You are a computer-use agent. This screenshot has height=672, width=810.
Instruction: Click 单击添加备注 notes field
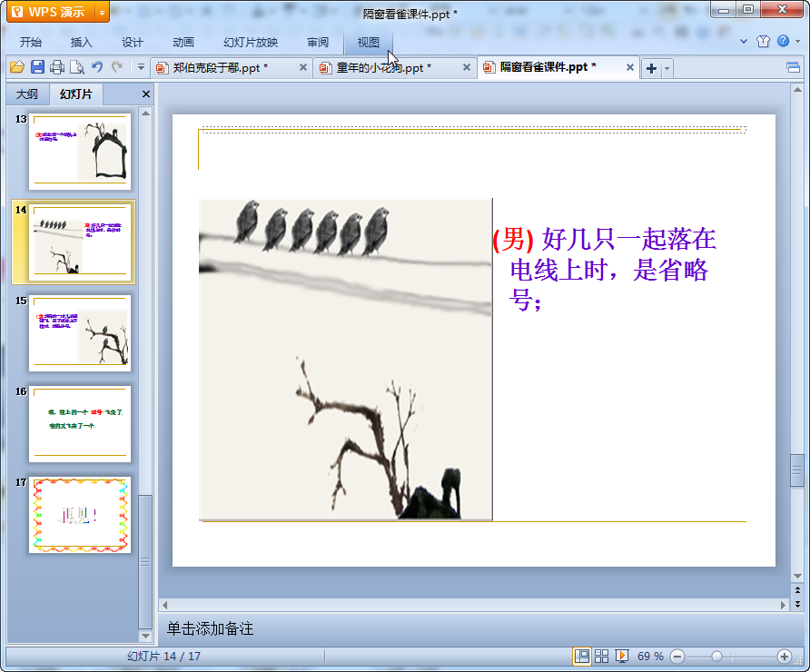[211, 628]
